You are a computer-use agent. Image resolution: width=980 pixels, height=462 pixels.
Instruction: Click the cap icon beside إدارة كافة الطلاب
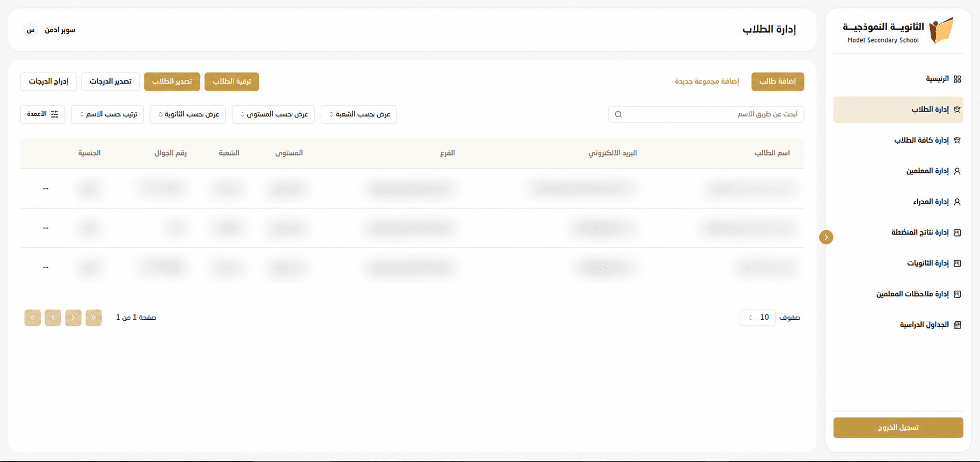(x=957, y=140)
